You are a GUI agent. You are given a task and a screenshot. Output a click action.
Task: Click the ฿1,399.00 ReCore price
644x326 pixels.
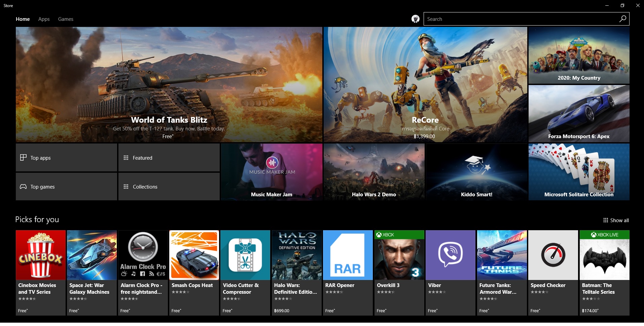[424, 136]
